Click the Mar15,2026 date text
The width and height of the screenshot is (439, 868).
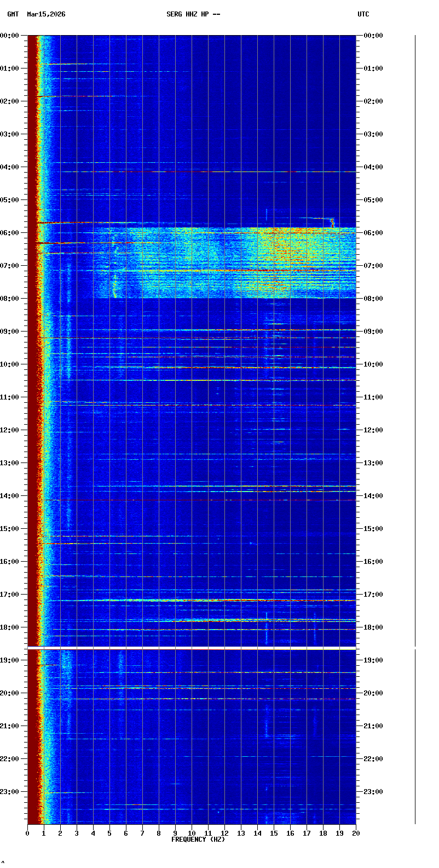(x=46, y=14)
